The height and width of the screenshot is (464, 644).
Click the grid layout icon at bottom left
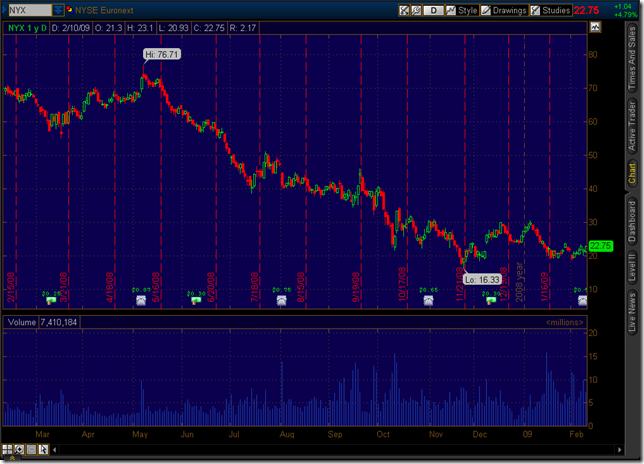pyautogui.click(x=7, y=449)
